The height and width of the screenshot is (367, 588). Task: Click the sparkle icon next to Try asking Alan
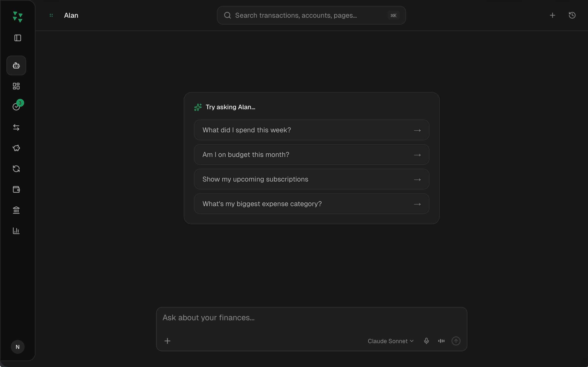[198, 107]
